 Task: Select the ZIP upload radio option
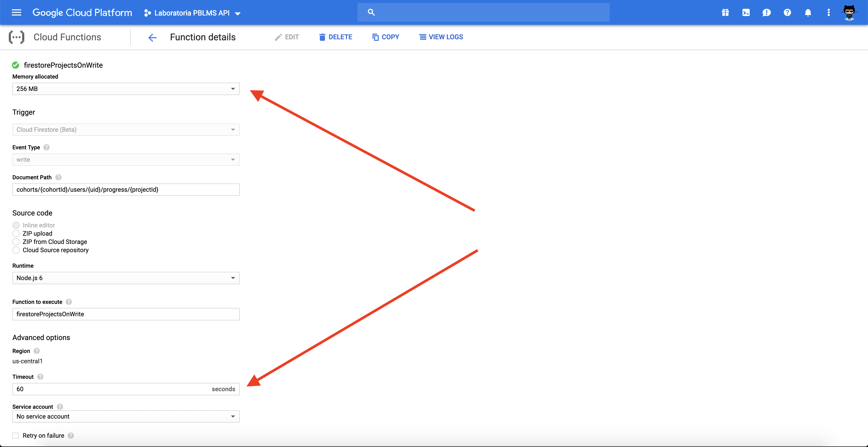coord(16,233)
